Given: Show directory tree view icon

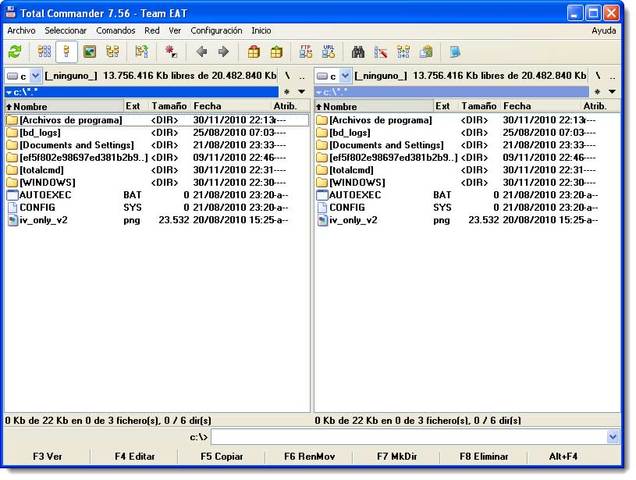Looking at the screenshot, I should [112, 52].
